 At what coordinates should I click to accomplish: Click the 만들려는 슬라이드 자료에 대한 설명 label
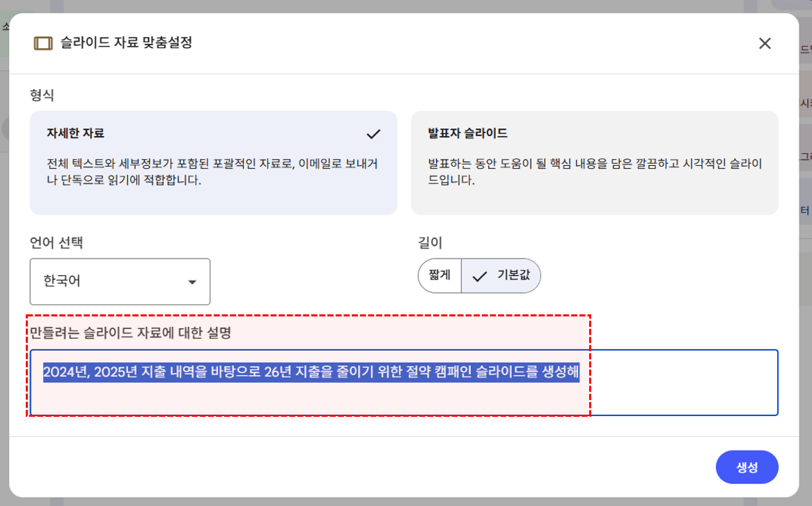[131, 333]
